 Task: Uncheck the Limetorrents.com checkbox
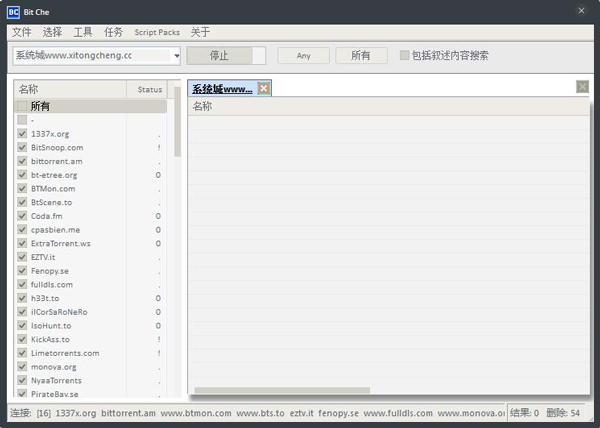22,353
